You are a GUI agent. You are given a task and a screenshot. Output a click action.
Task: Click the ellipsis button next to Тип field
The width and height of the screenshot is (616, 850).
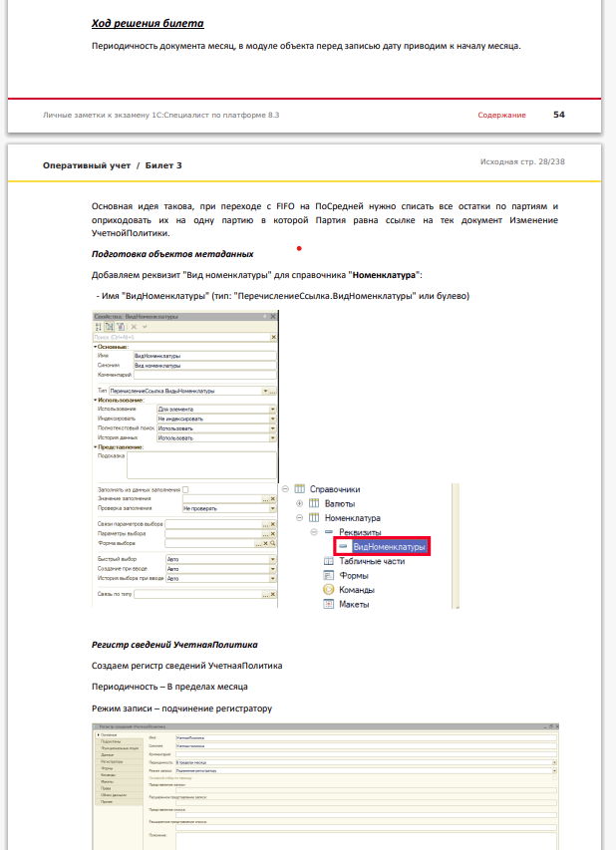[273, 391]
